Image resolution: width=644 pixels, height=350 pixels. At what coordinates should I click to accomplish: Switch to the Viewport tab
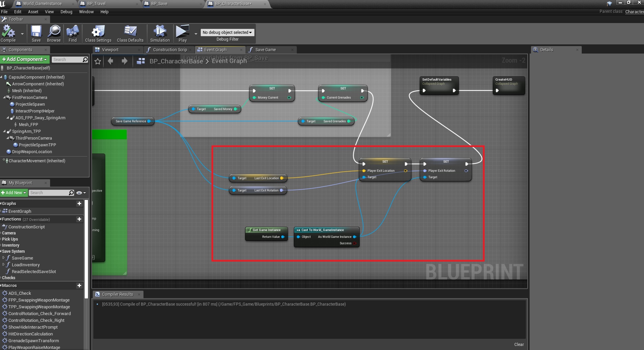coord(110,50)
